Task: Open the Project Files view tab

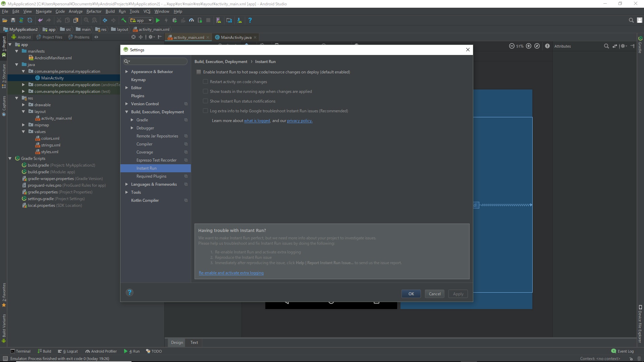Action: pos(49,37)
